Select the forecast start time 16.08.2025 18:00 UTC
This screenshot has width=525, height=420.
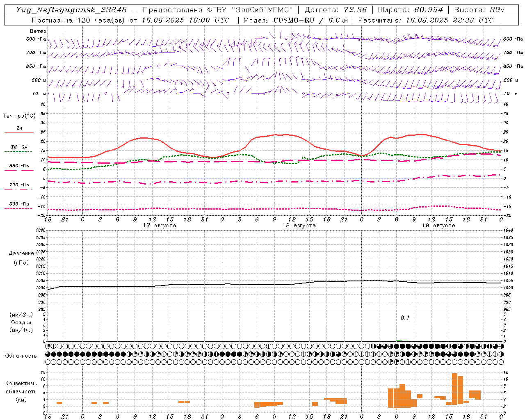[185, 20]
